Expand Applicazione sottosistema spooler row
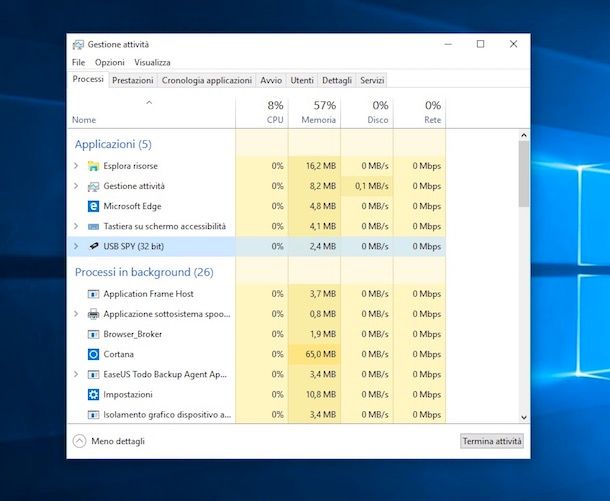 [76, 314]
